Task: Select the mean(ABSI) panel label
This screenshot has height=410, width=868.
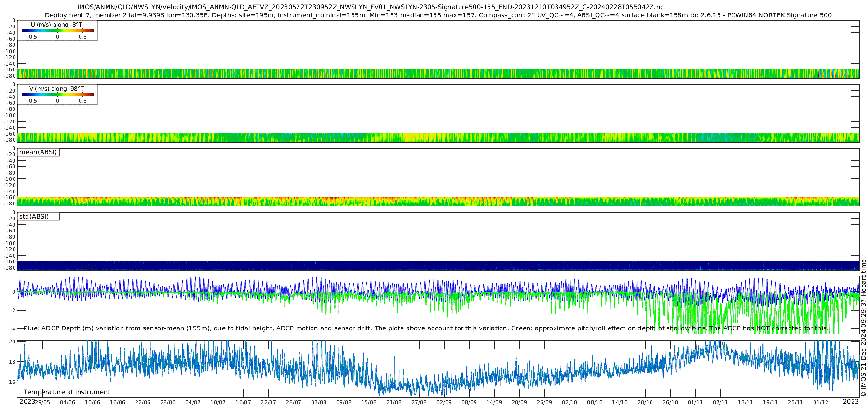Action: click(38, 152)
